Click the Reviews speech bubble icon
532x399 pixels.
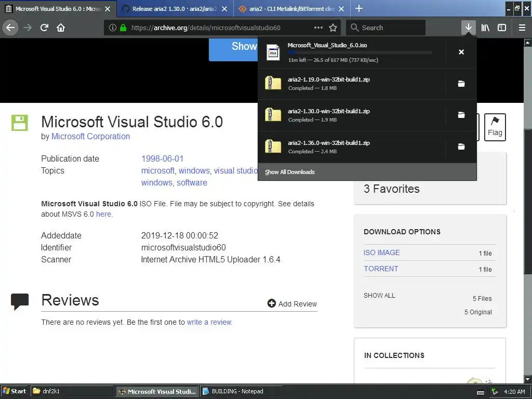tap(20, 301)
